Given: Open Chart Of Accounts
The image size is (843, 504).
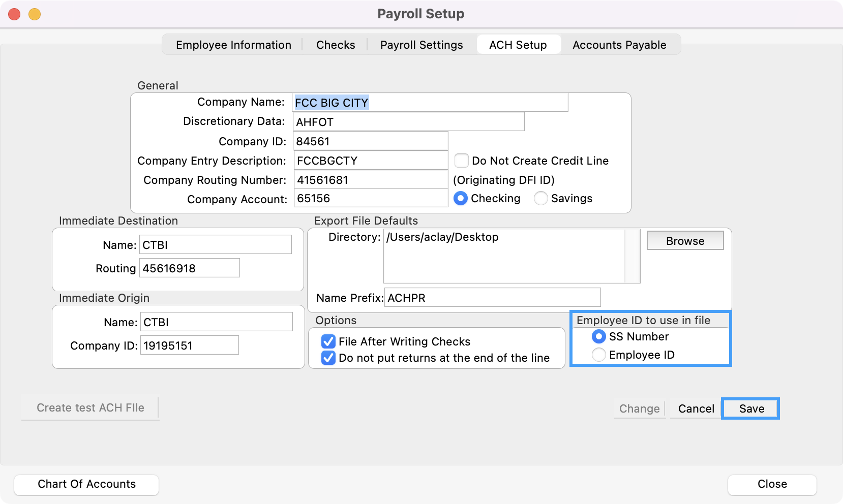Looking at the screenshot, I should pyautogui.click(x=86, y=484).
